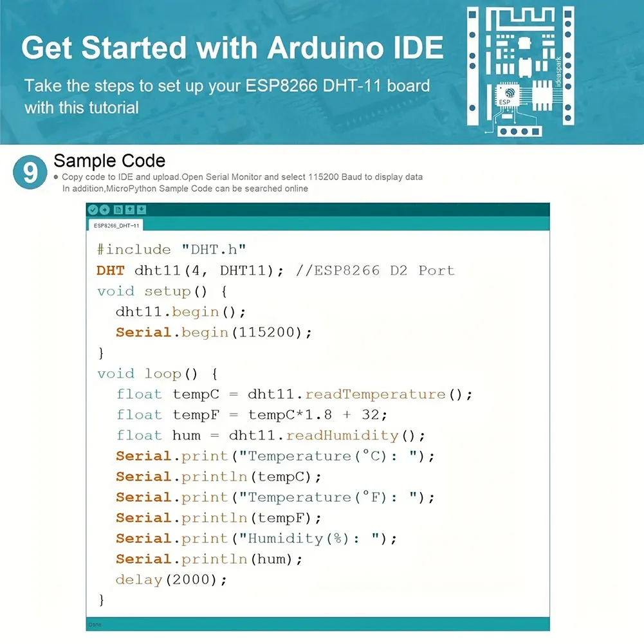Click the Serial.print Temperature(°F) line

click(275, 497)
